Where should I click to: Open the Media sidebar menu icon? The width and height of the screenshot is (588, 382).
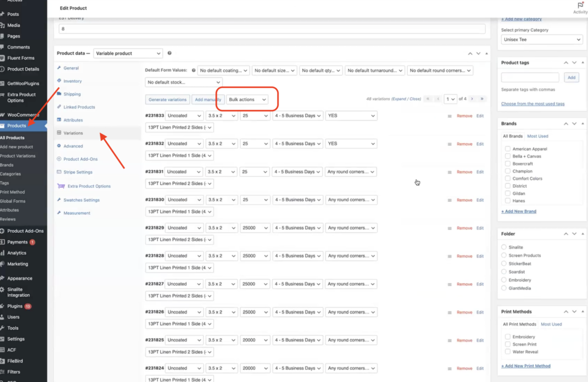pyautogui.click(x=3, y=25)
